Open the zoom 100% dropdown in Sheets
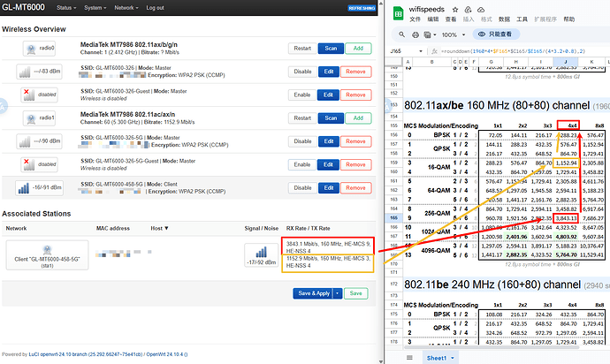 pyautogui.click(x=451, y=34)
